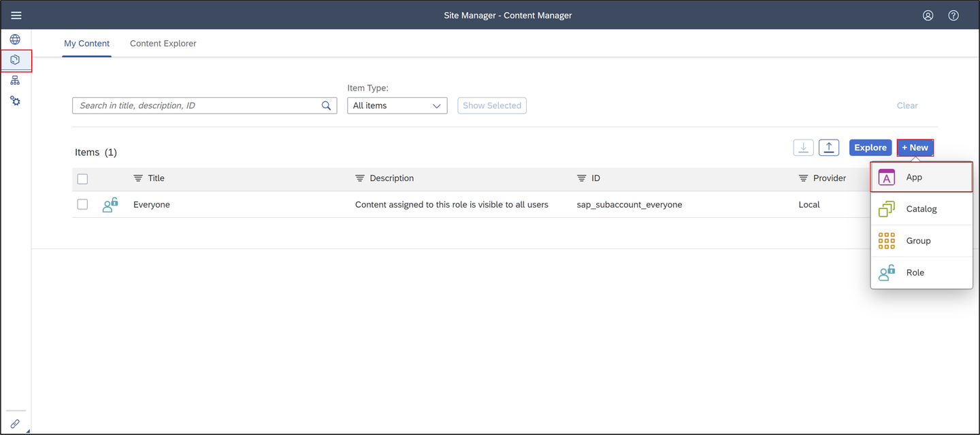Click filter icon on Title column

click(138, 178)
